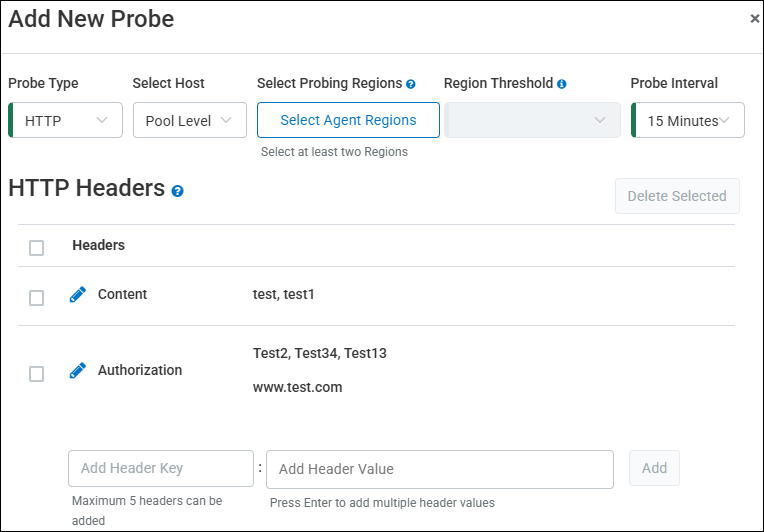Viewport: 764px width, 532px height.
Task: Open the Probe Interval 15 Minutes dropdown
Action: (x=687, y=120)
